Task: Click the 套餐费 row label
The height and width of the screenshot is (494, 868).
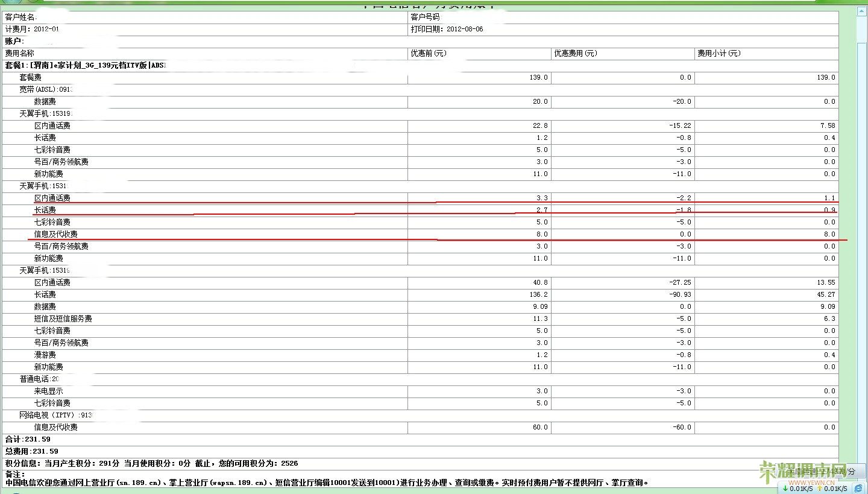Action: pos(31,77)
